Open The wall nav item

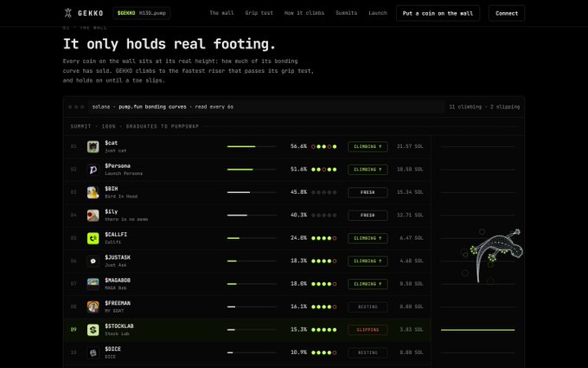(x=221, y=13)
